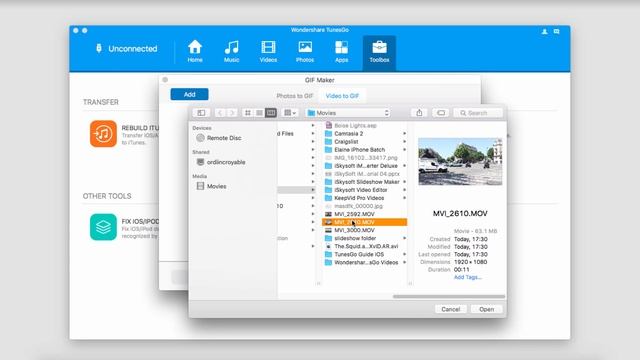This screenshot has width=640, height=360.
Task: Select The.Squid.a...XviD.AR.avi file
Action: (364, 246)
